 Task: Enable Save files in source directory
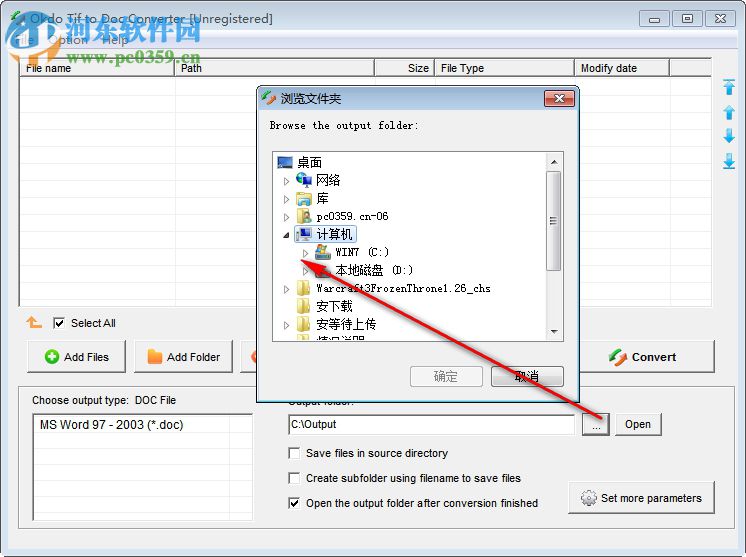[x=294, y=453]
